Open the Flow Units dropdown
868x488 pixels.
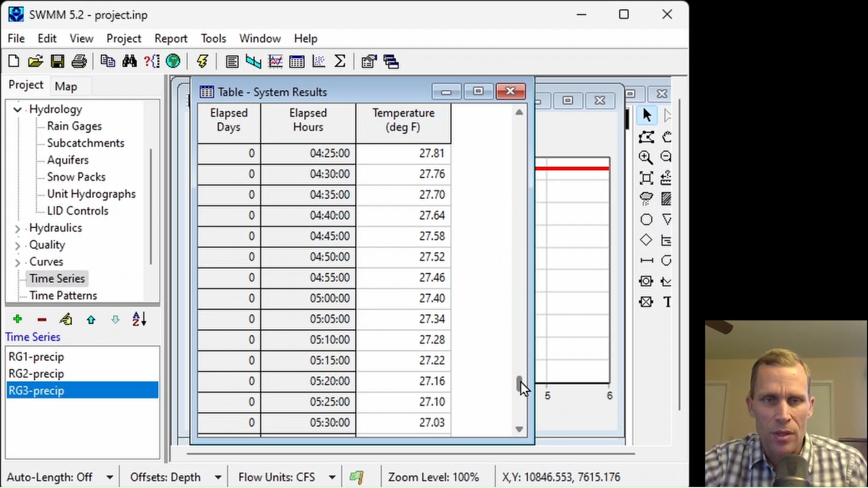[x=332, y=478]
